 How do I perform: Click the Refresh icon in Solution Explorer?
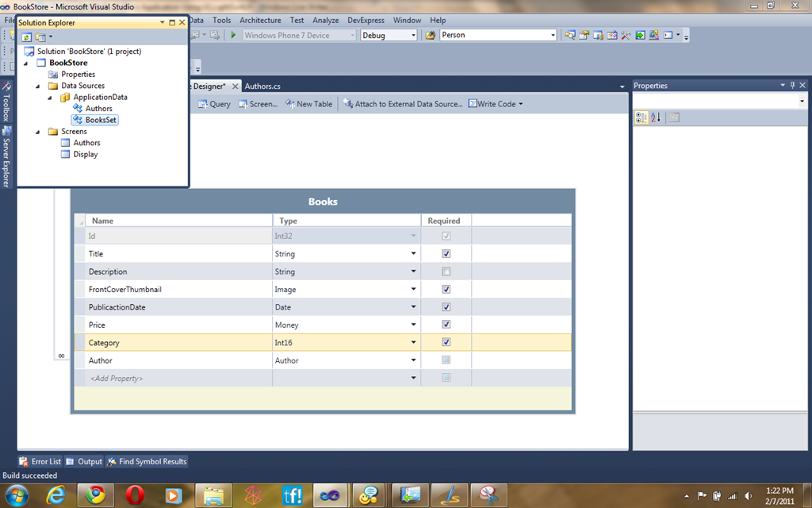tap(26, 37)
